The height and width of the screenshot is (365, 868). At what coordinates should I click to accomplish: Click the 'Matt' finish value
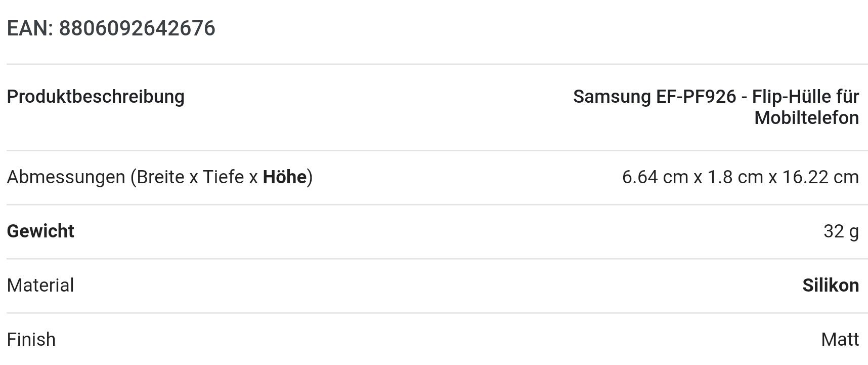[840, 340]
